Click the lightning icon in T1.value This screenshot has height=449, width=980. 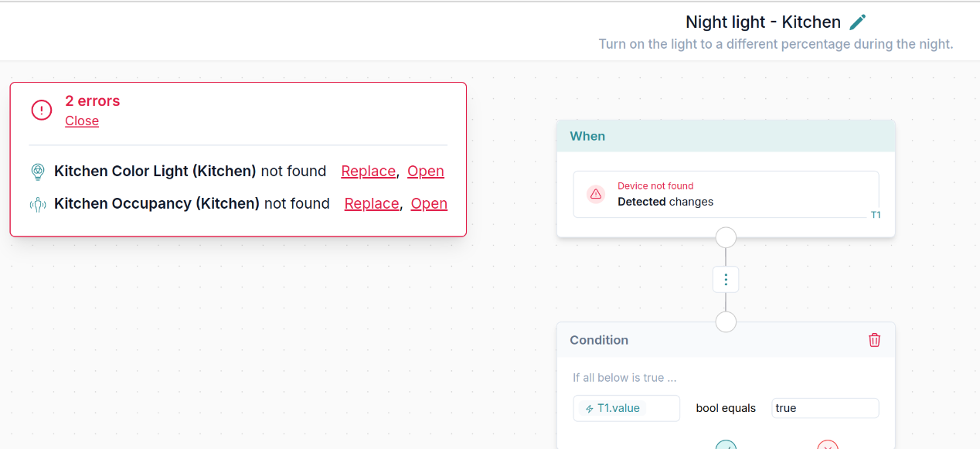coord(590,409)
